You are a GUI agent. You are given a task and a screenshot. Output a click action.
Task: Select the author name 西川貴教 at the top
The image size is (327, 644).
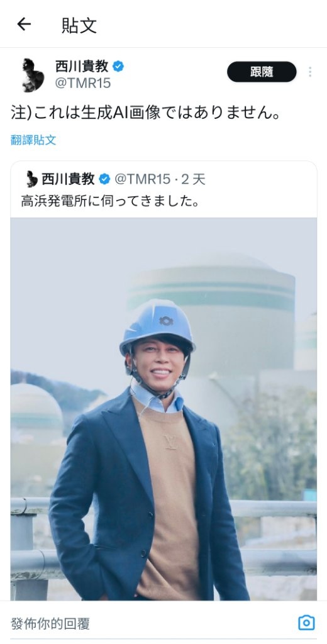click(82, 66)
